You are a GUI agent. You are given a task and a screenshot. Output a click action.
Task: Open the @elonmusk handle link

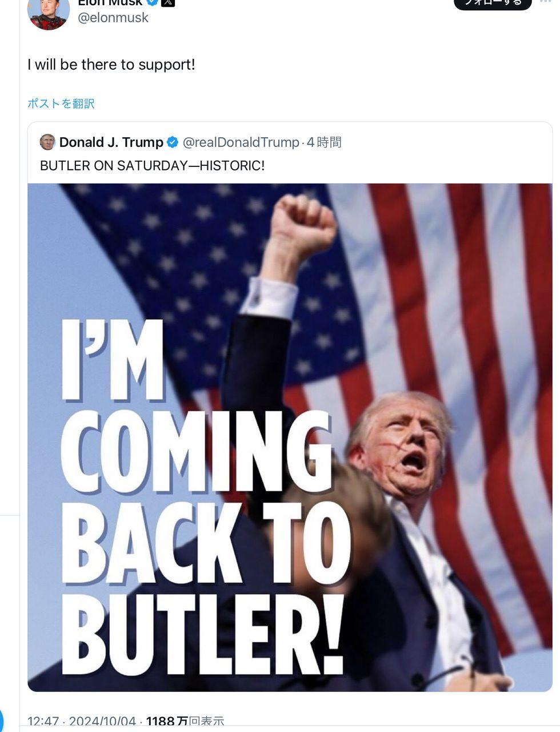113,18
